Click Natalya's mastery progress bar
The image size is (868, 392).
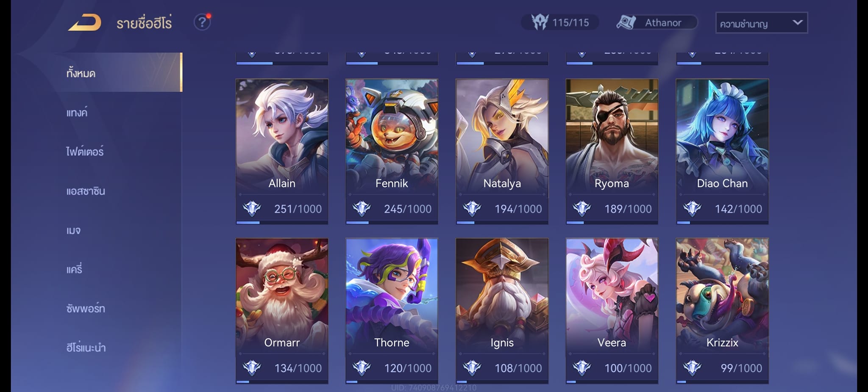pyautogui.click(x=502, y=222)
